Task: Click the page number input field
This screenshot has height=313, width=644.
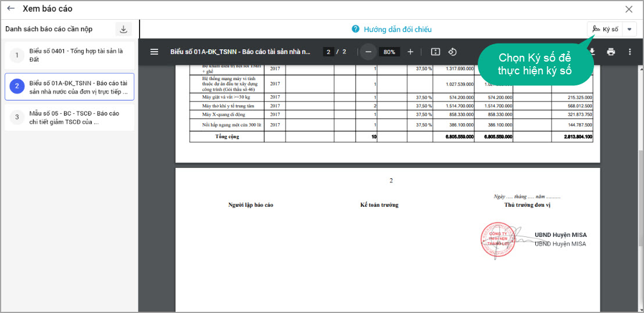Action: pos(328,52)
